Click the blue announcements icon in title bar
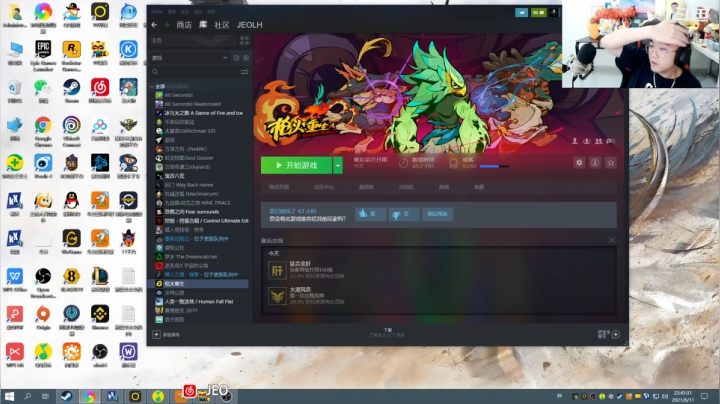Screen dimensions: 720x404 coord(522,12)
